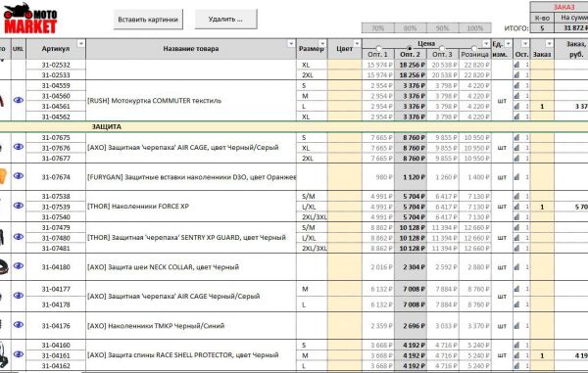The height and width of the screenshot is (373, 588).
Task: Click the 70% button
Action: [x=378, y=28]
